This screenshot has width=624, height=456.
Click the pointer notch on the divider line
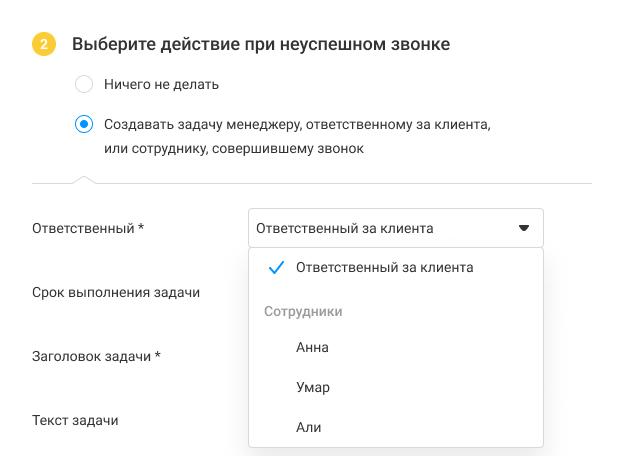pyautogui.click(x=84, y=180)
